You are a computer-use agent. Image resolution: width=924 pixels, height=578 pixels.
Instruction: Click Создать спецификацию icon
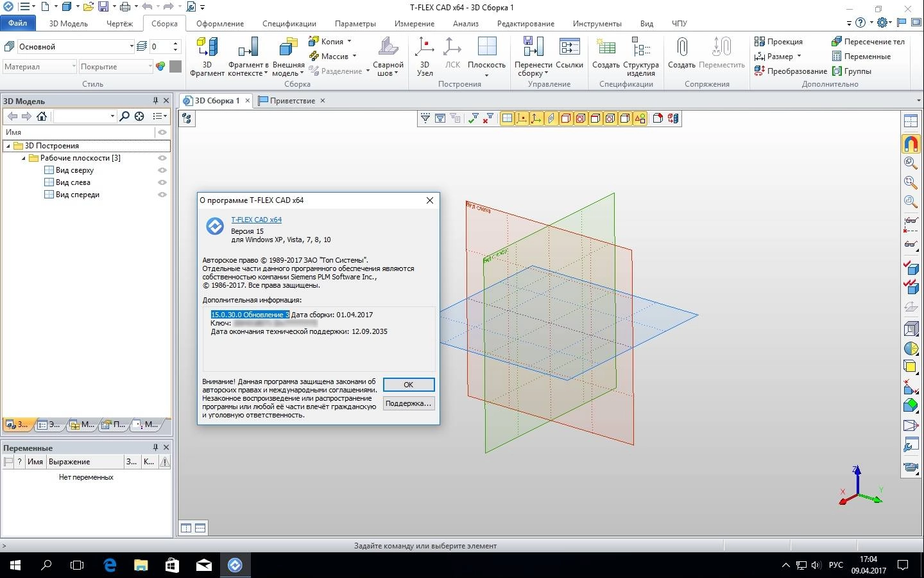pos(606,48)
